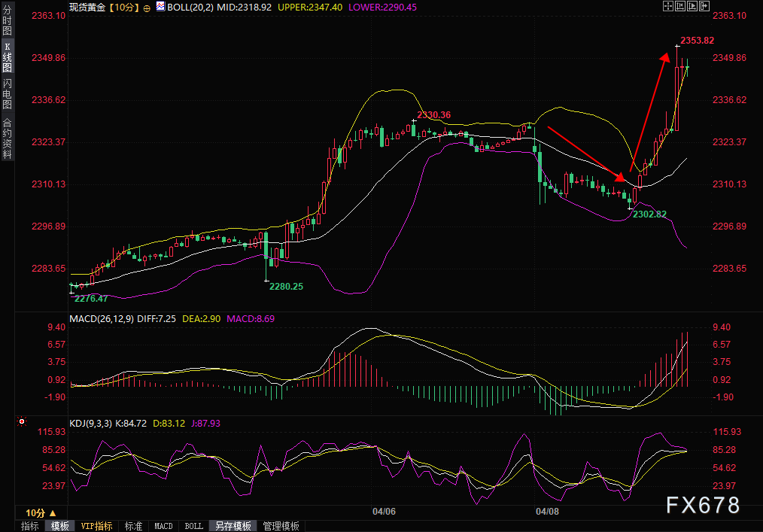Click the small circle icon beside 【10分】
The width and height of the screenshot is (763, 532).
click(x=146, y=7)
